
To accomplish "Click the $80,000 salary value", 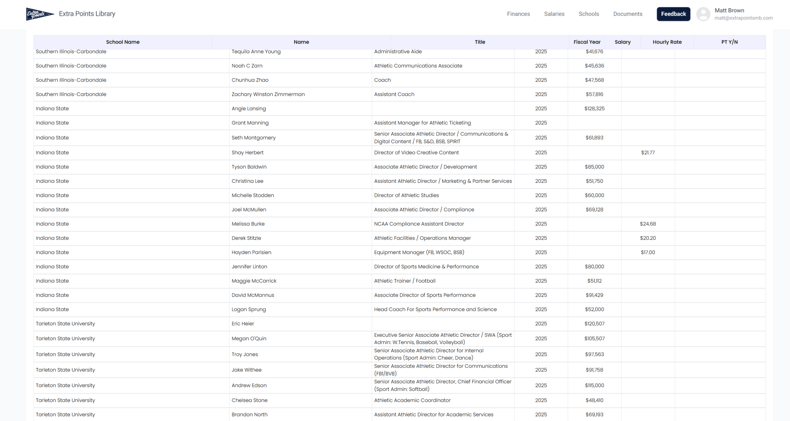I will [x=595, y=267].
